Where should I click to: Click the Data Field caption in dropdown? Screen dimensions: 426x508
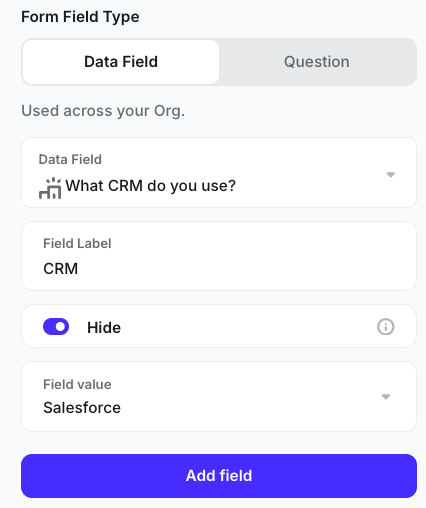click(x=70, y=159)
